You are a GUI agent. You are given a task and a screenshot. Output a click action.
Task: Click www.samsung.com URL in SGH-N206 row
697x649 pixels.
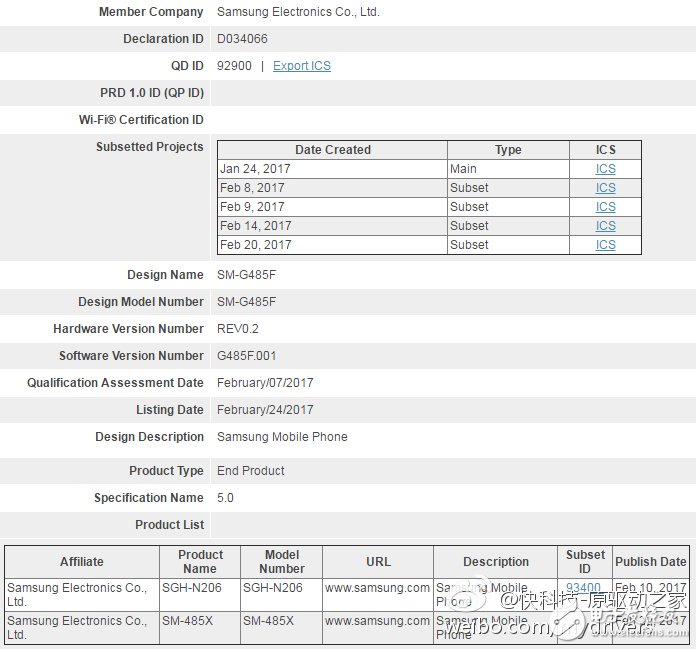pyautogui.click(x=377, y=588)
